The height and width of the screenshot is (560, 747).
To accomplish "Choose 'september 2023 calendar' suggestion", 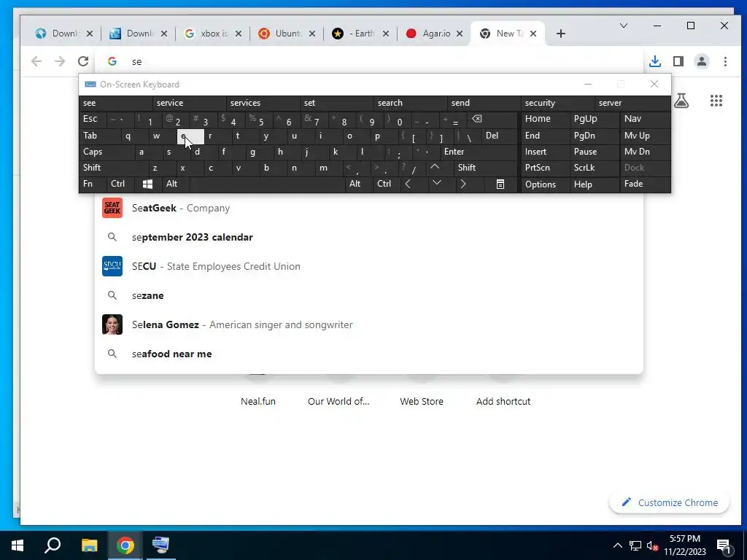I will [368, 237].
